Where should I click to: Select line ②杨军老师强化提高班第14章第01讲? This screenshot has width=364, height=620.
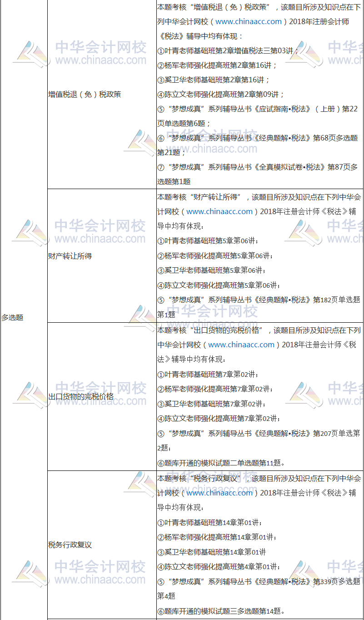click(217, 537)
